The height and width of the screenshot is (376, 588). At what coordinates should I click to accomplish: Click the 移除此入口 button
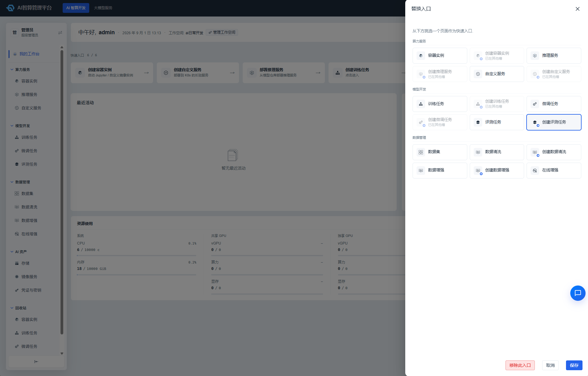tap(520, 365)
